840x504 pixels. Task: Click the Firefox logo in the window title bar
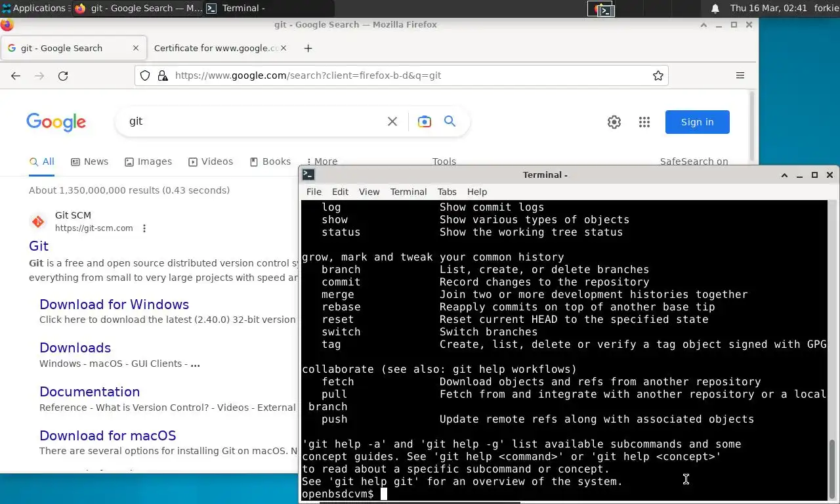pos(7,25)
